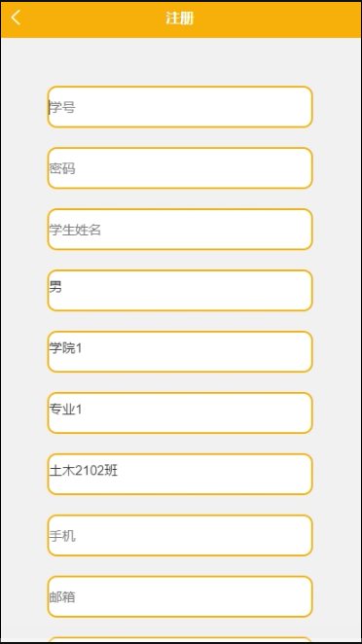Image resolution: width=362 pixels, height=644 pixels.
Task: Click the 男 text value
Action: pos(55,287)
